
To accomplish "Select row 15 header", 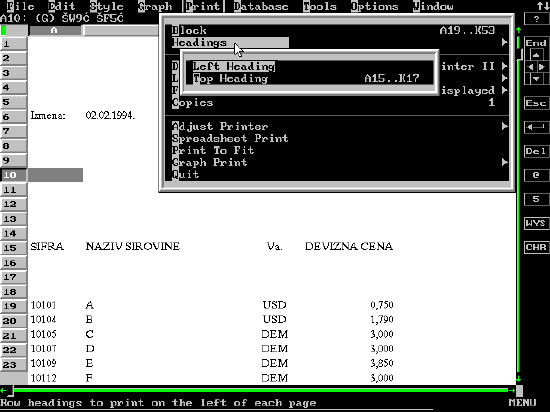I will point(13,248).
